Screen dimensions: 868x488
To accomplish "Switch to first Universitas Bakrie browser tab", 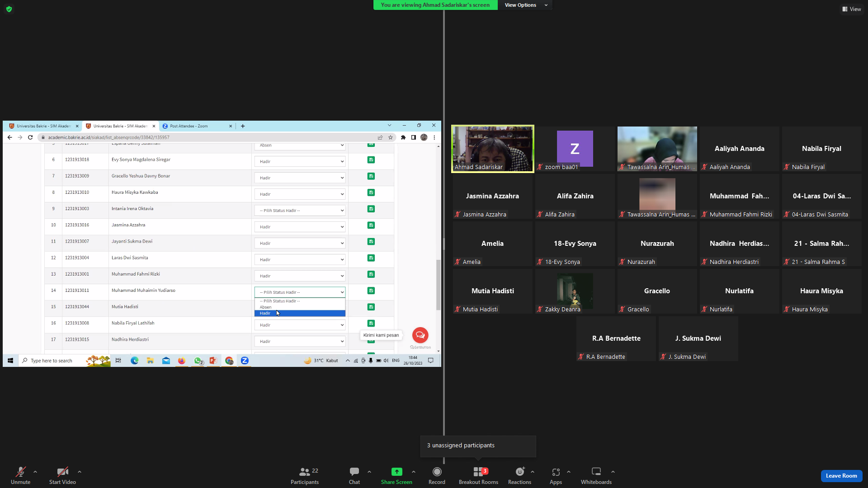I will click(x=43, y=126).
